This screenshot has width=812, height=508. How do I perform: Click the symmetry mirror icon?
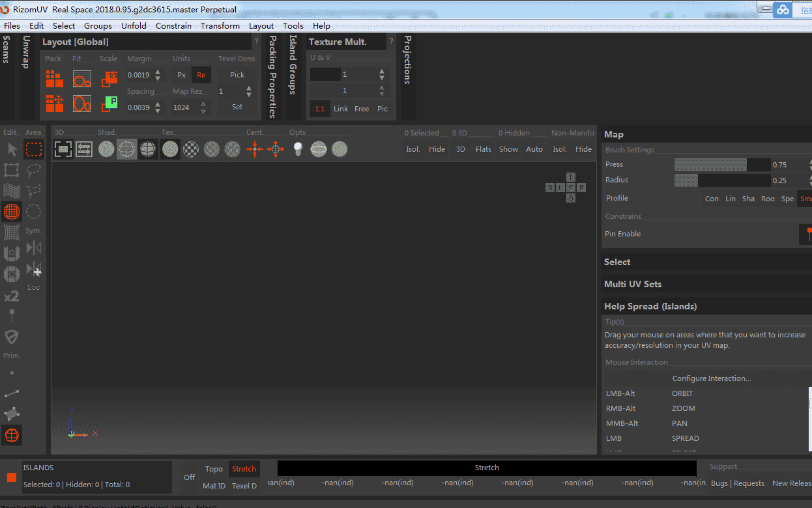34,247
